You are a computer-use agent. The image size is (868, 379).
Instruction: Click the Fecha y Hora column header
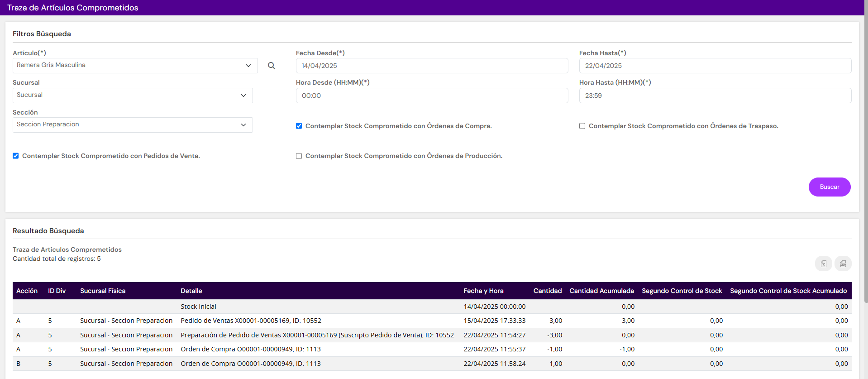pyautogui.click(x=483, y=291)
